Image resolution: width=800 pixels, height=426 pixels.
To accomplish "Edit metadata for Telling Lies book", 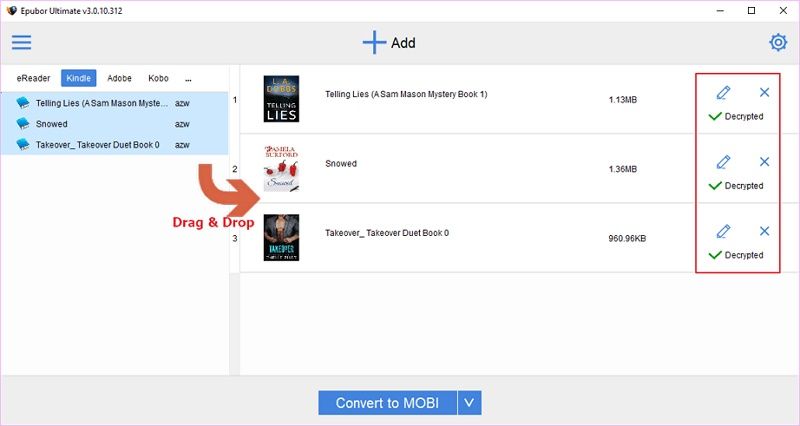I will [x=723, y=92].
